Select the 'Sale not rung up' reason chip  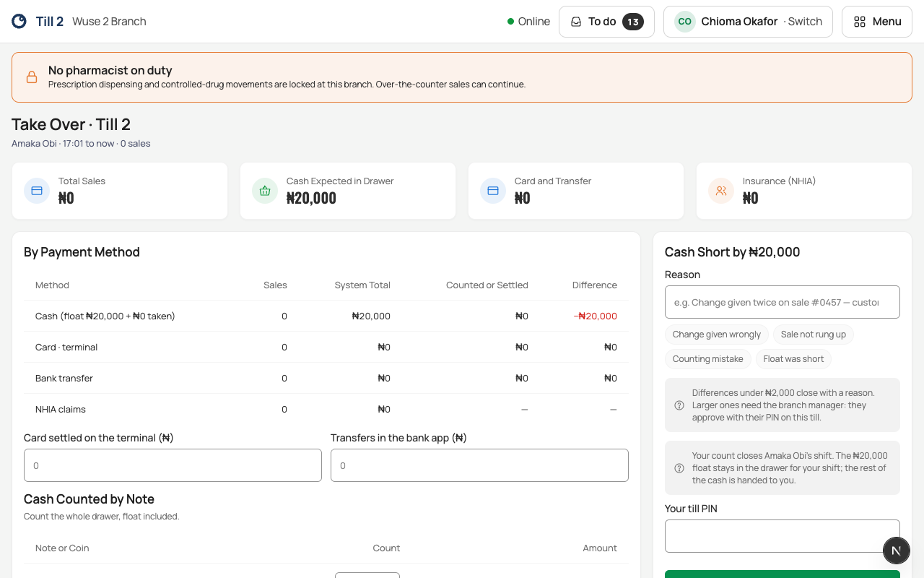tap(814, 335)
